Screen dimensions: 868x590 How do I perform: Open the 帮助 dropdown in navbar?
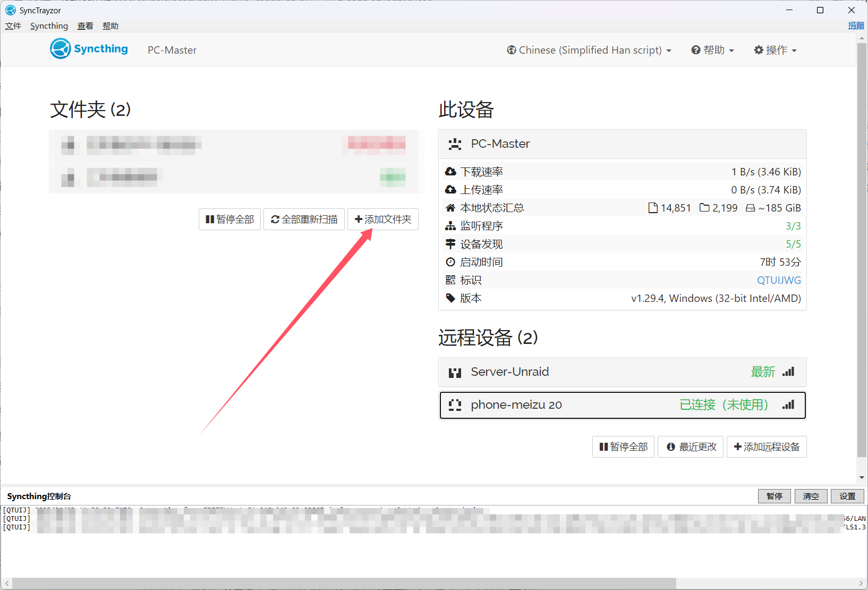(712, 50)
